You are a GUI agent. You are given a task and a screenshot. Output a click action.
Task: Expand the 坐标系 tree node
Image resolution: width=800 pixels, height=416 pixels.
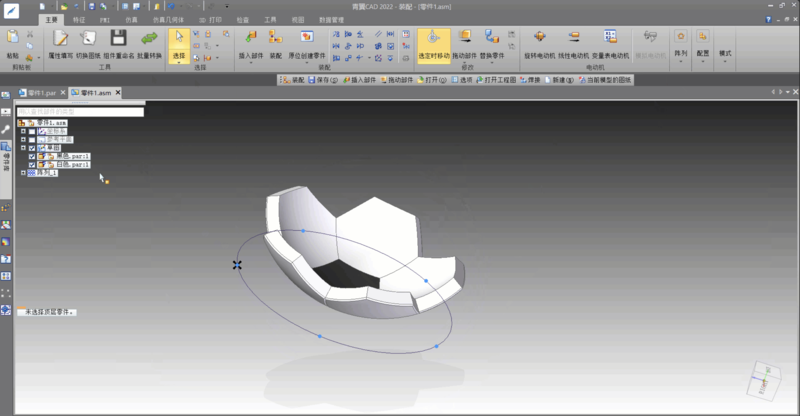tap(23, 131)
